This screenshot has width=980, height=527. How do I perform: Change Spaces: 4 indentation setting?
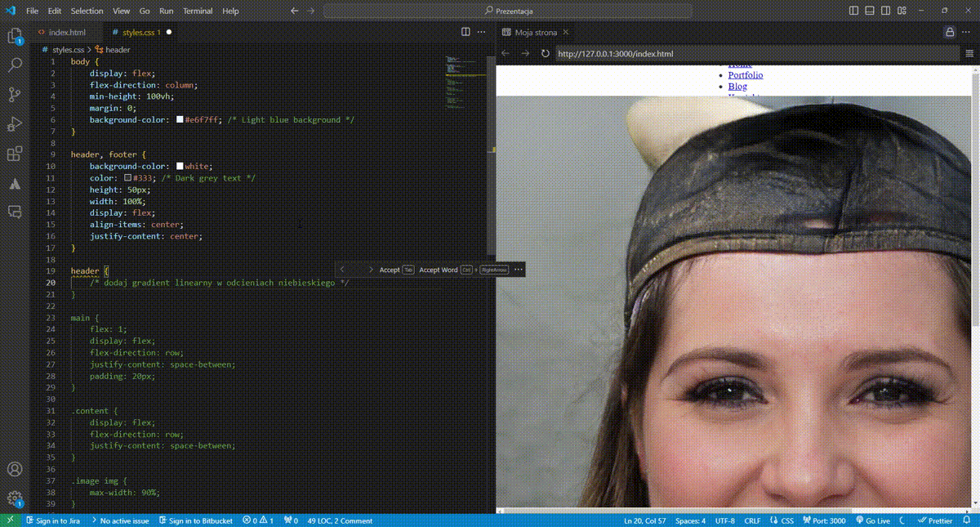coord(690,520)
